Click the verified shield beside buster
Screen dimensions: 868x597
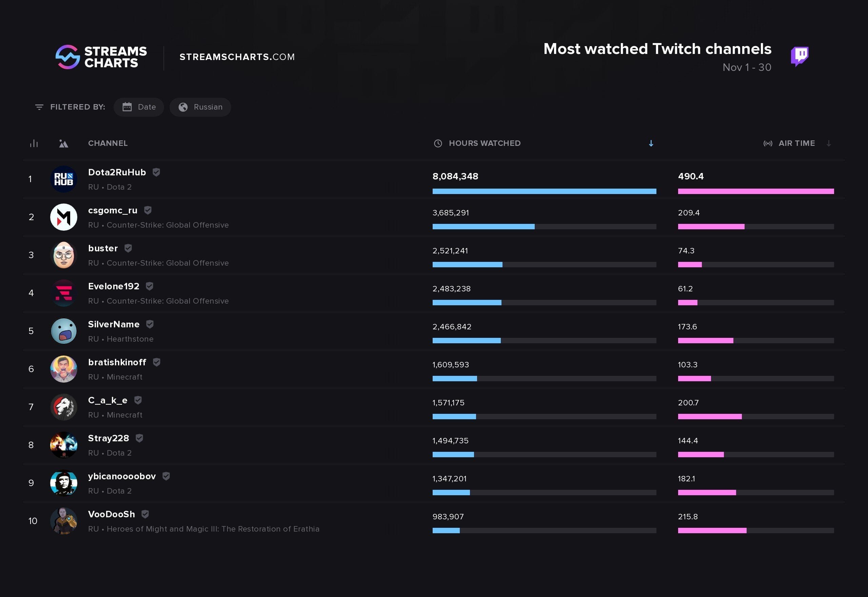(x=128, y=248)
